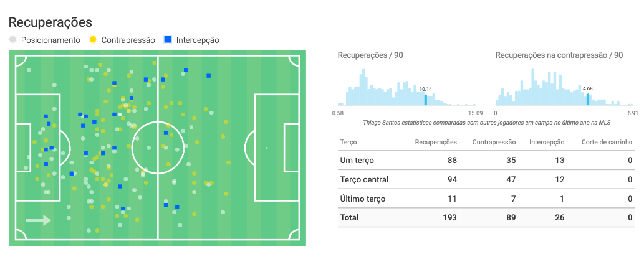The width and height of the screenshot is (644, 254).
Task: Click the Total row value 193
Action: tap(449, 217)
